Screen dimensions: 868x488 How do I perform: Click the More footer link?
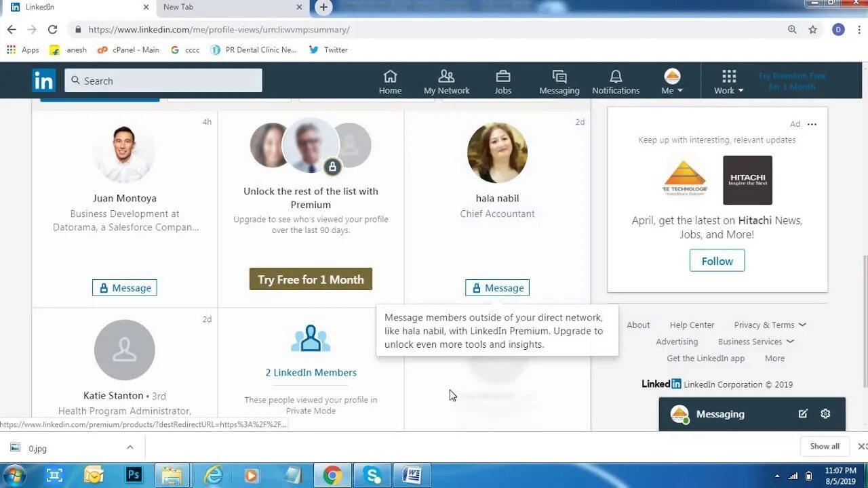tap(774, 359)
